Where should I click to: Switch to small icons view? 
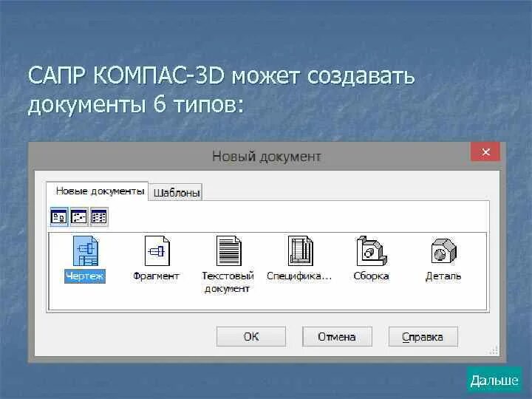tap(79, 216)
